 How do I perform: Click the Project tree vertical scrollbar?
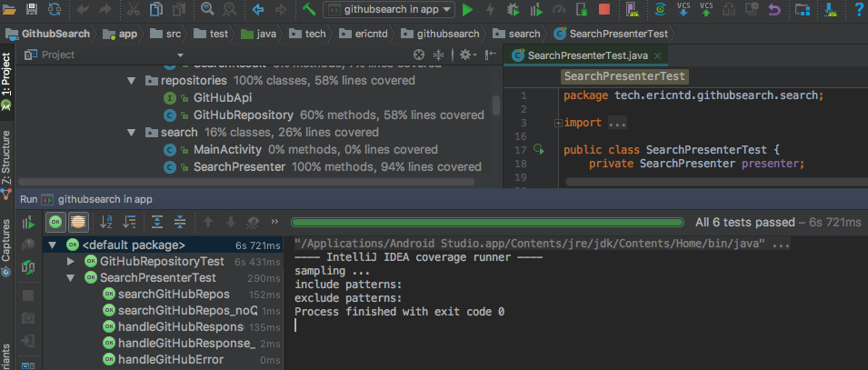[495, 105]
